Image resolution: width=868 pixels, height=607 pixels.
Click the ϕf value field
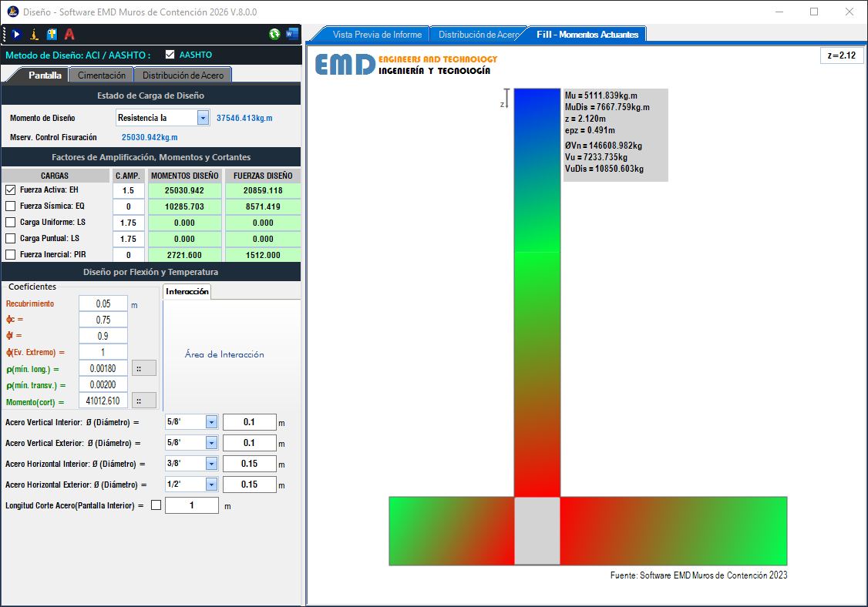click(103, 336)
